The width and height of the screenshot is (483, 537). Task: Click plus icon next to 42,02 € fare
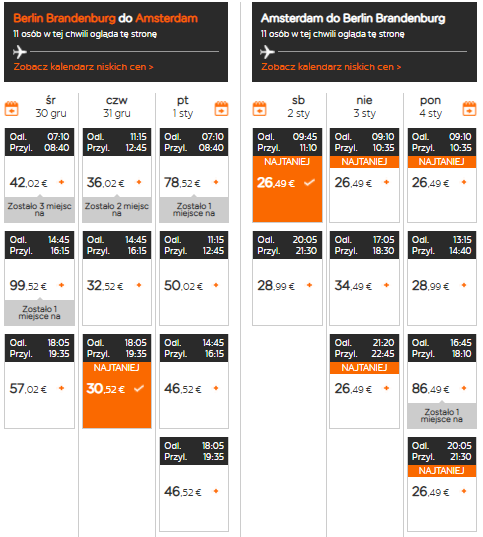[x=62, y=182]
